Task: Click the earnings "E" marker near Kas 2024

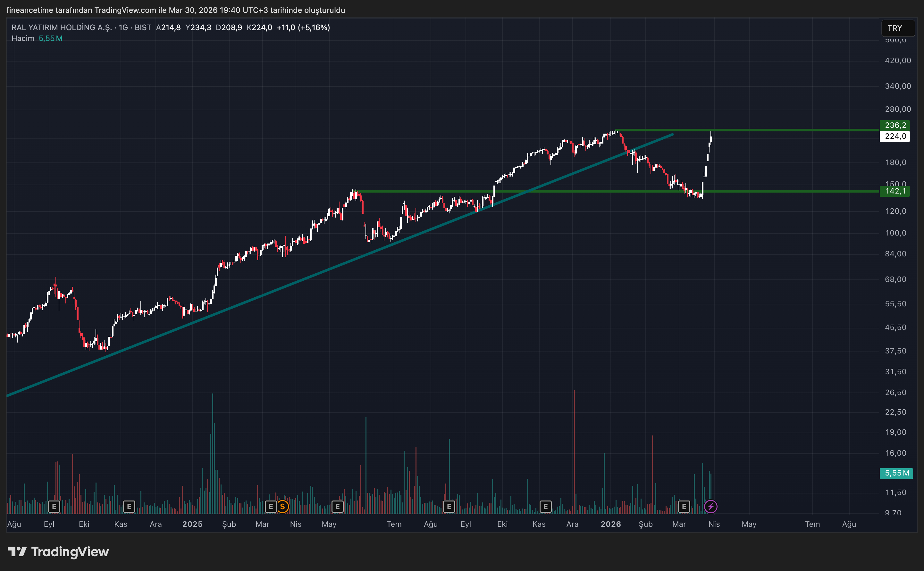Action: (x=129, y=506)
